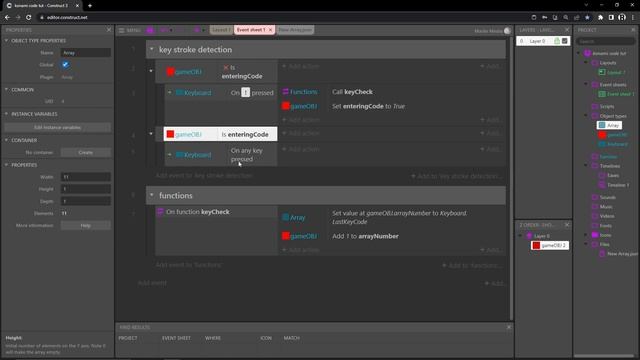
Task: Click the Add instance variables button
Action: coord(57,127)
